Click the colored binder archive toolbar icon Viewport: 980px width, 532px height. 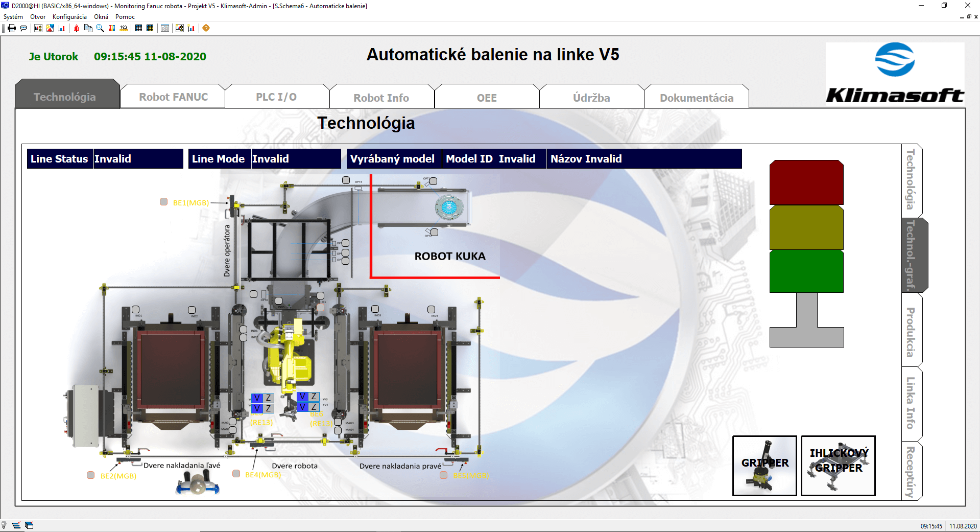(112, 28)
